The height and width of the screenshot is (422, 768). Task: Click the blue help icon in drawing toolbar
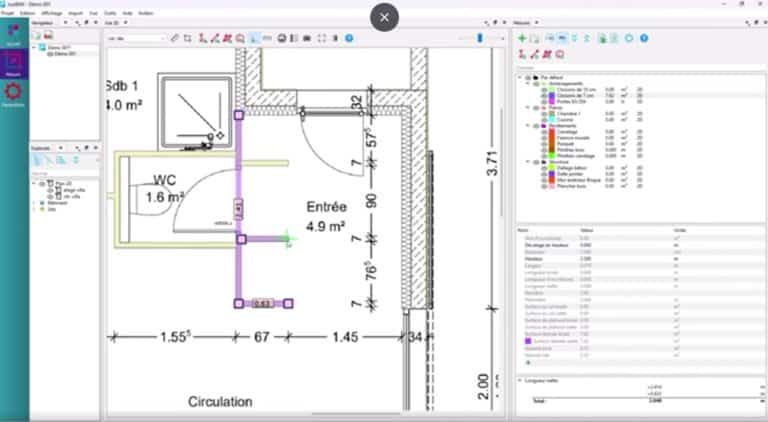(349, 38)
